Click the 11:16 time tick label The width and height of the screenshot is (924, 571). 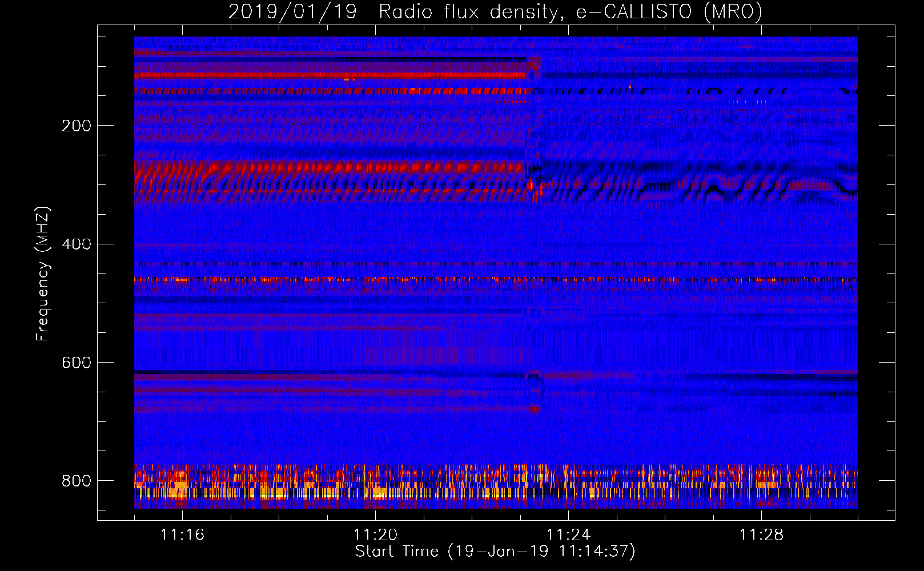pyautogui.click(x=182, y=534)
